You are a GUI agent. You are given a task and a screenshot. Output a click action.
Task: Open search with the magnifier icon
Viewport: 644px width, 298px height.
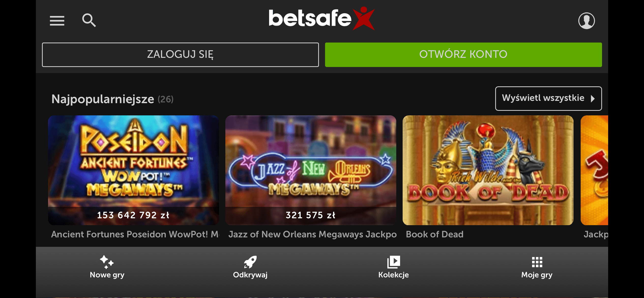[x=89, y=20]
